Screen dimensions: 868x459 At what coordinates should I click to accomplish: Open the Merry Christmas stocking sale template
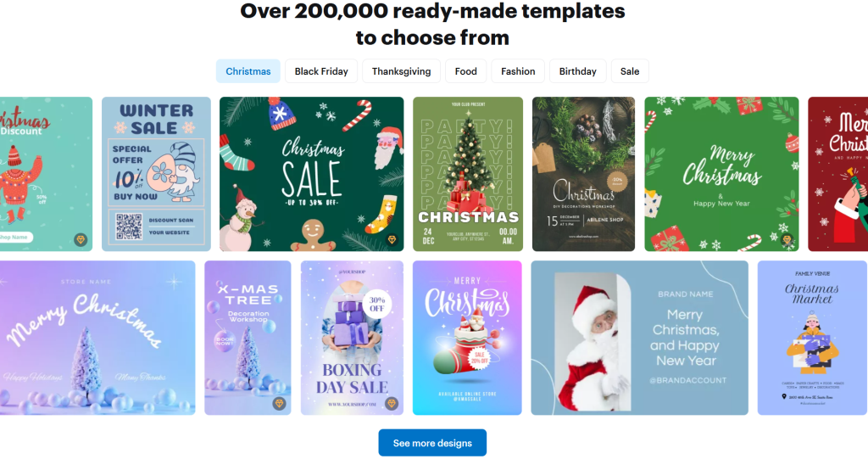(x=467, y=338)
